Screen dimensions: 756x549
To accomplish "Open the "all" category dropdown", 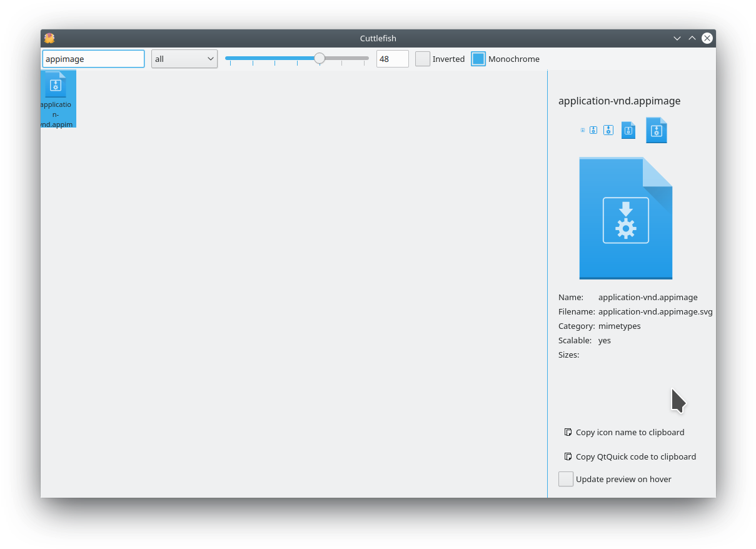I will pos(184,59).
